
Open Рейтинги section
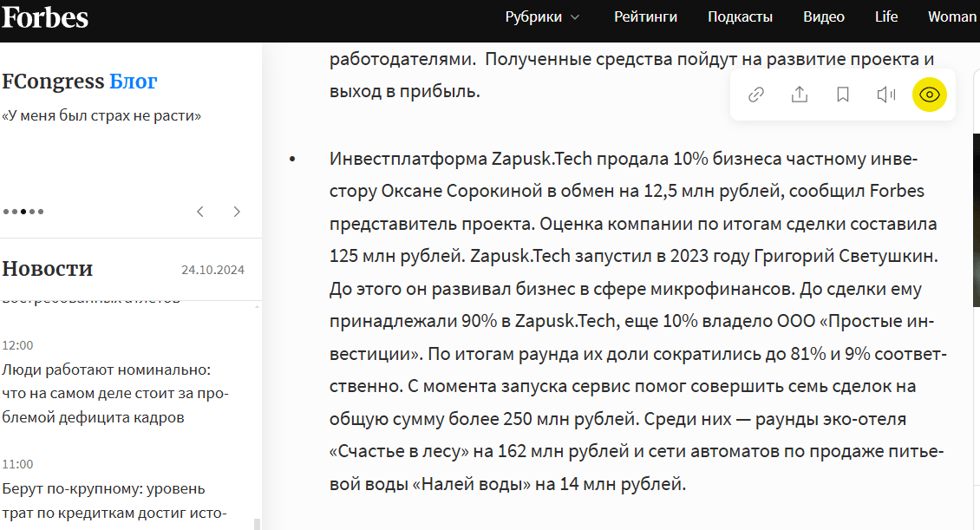[645, 16]
